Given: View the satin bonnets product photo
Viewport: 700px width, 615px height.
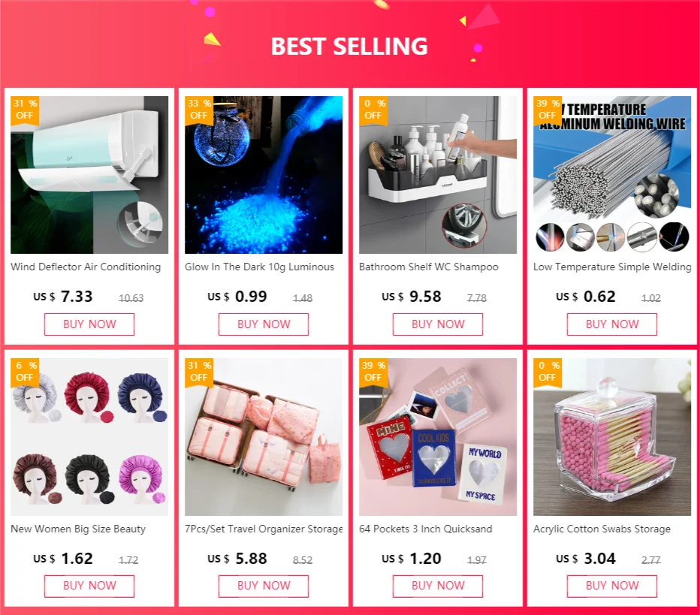Looking at the screenshot, I should [x=89, y=437].
